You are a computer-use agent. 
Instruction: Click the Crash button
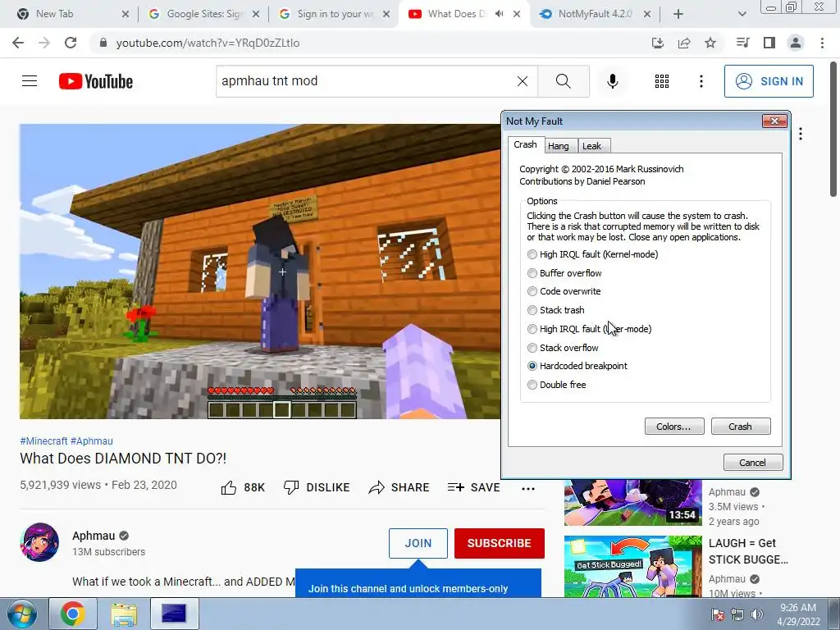[x=741, y=427]
